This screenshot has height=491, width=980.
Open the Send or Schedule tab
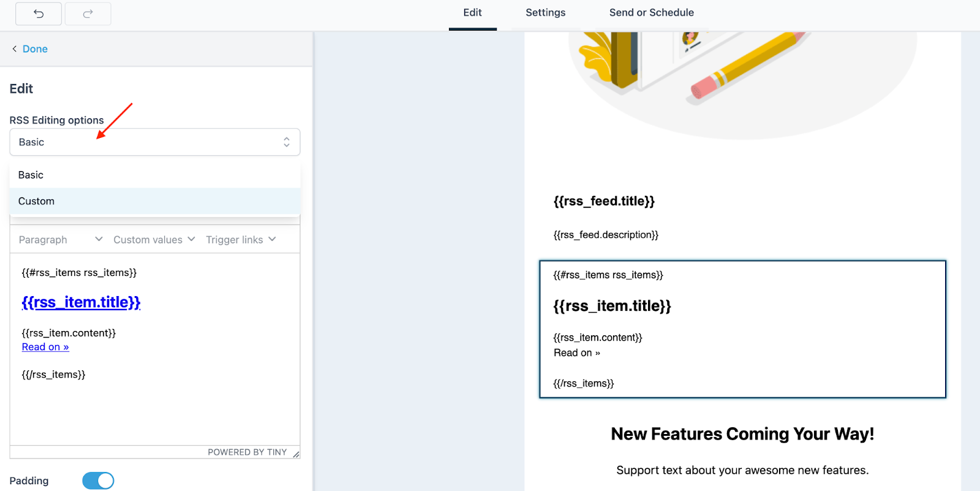coord(651,13)
